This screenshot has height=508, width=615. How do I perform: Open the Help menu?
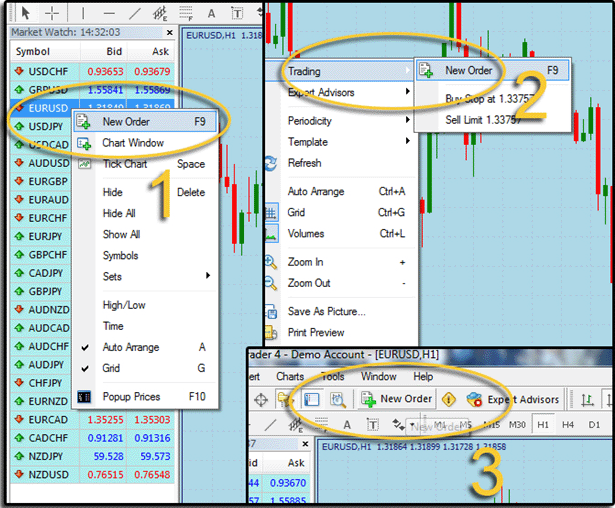click(x=423, y=377)
